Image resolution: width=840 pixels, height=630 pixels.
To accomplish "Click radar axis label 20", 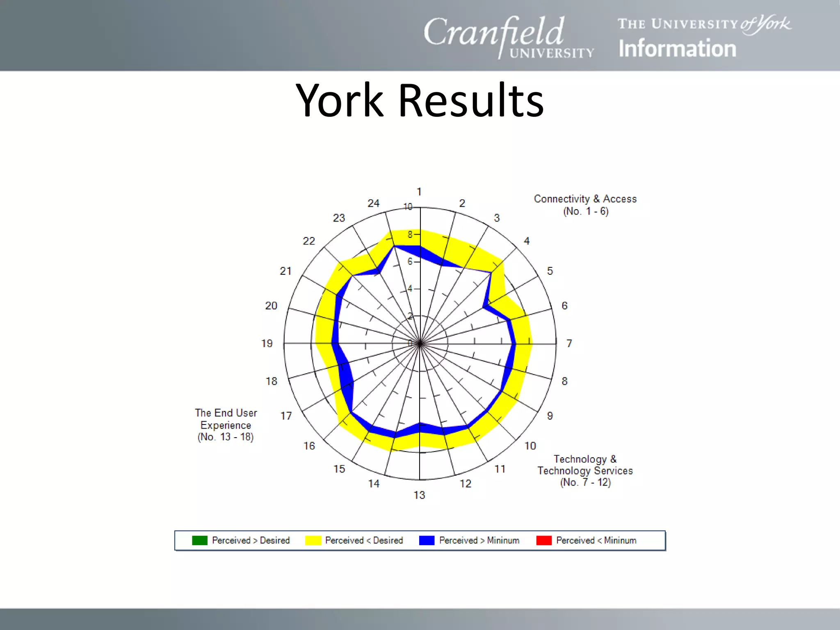I will point(271,306).
